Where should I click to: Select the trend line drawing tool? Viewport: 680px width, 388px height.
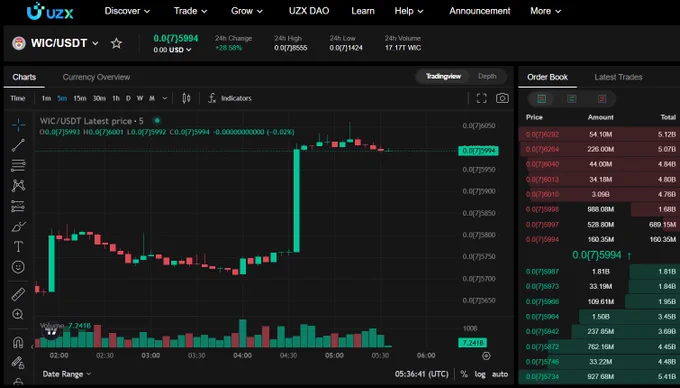coord(18,145)
